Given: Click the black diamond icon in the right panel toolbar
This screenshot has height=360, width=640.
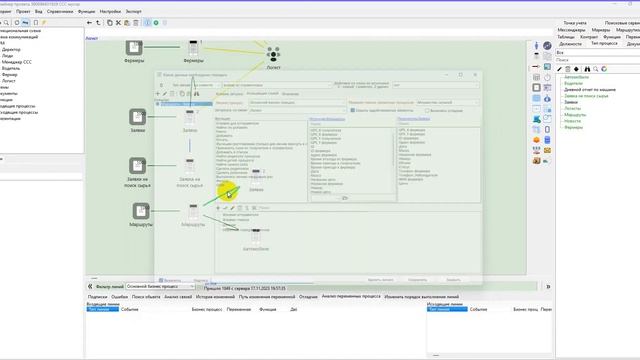Looking at the screenshot, I should coord(576,69).
